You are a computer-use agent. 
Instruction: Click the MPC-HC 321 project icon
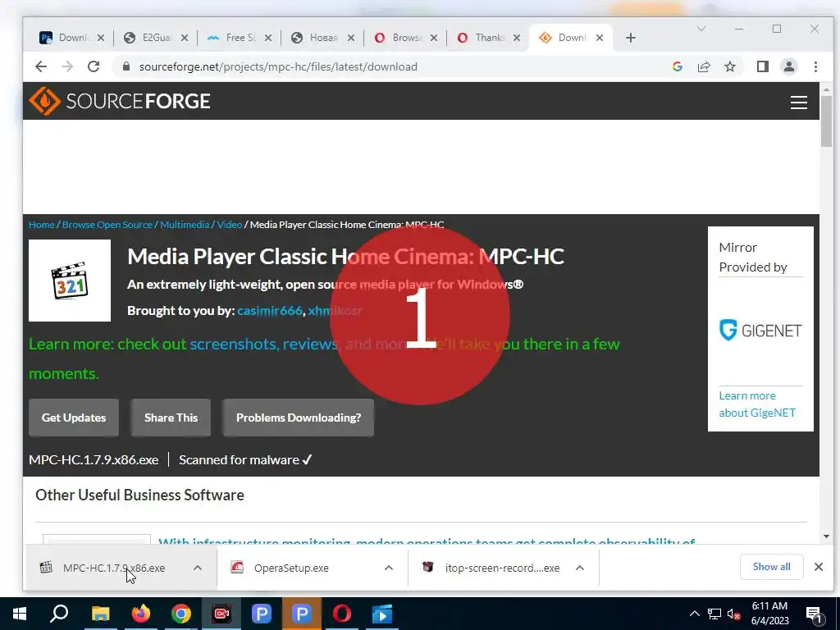point(70,281)
